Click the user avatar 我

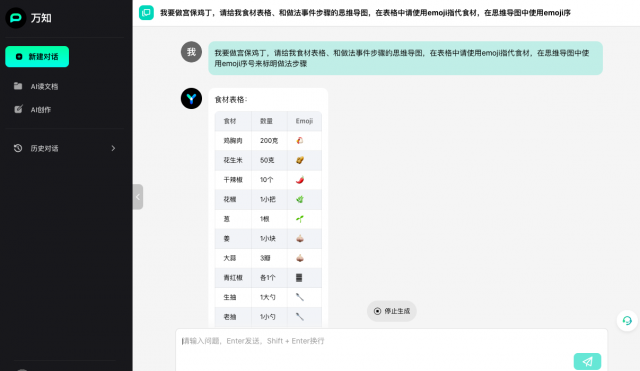click(x=191, y=52)
